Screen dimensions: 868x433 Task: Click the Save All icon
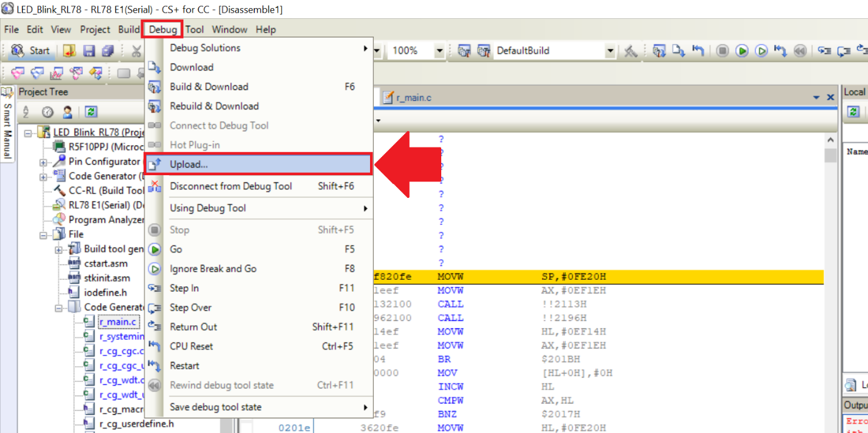(108, 51)
